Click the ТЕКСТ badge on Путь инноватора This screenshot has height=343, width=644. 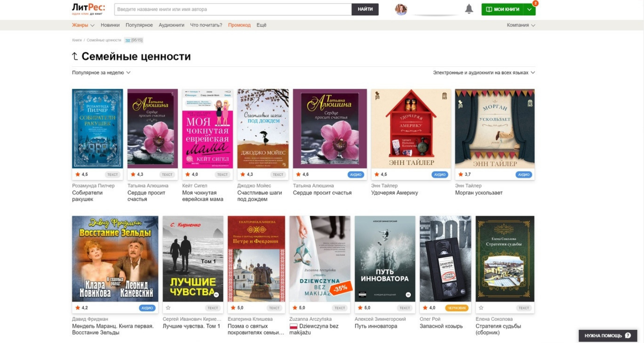click(404, 308)
